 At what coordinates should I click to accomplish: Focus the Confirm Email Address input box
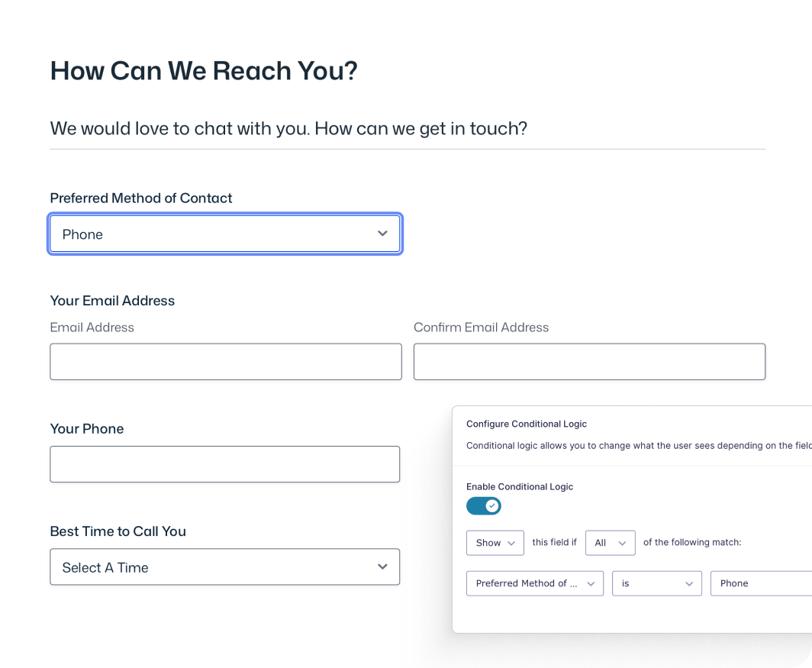tap(589, 362)
